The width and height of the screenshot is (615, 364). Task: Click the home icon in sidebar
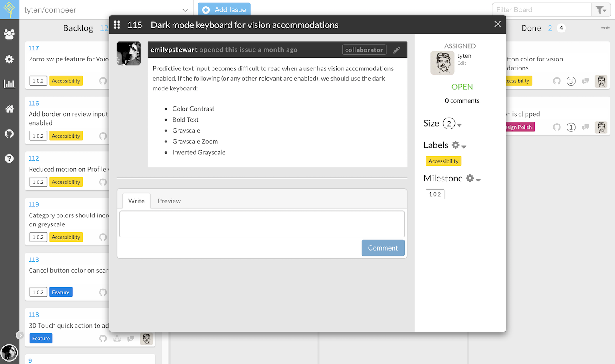click(9, 109)
